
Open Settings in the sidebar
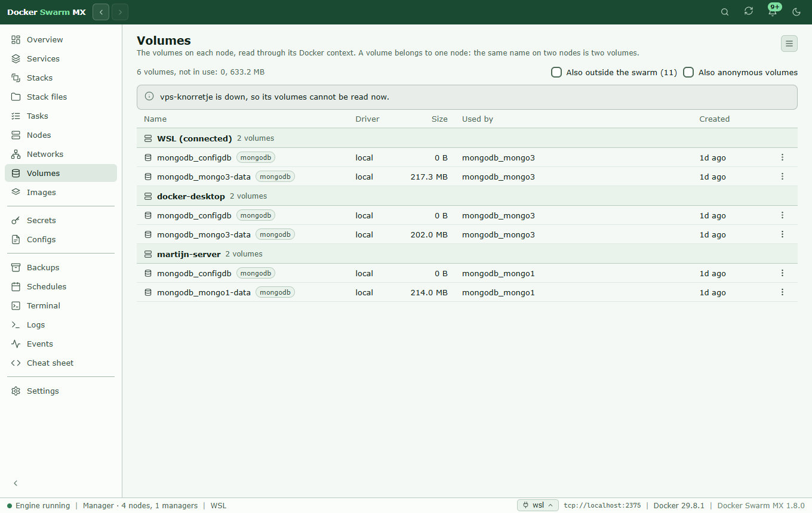click(61, 391)
